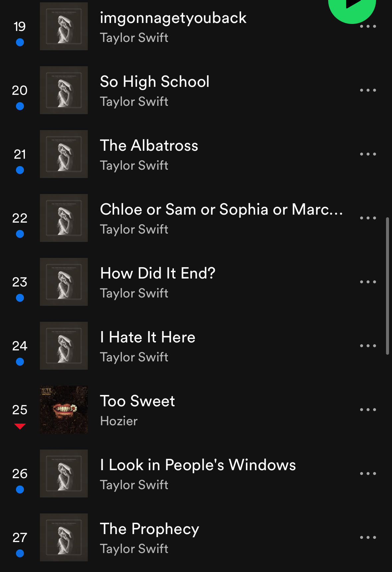392x572 pixels.
Task: Open three-dot menu for How Did It End?
Action: [368, 282]
